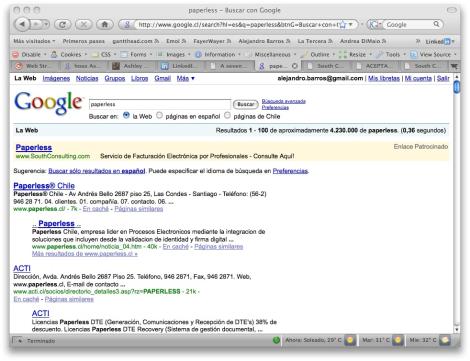Open the Más visitados bookmarks menu
The height and width of the screenshot is (361, 470).
click(x=34, y=41)
